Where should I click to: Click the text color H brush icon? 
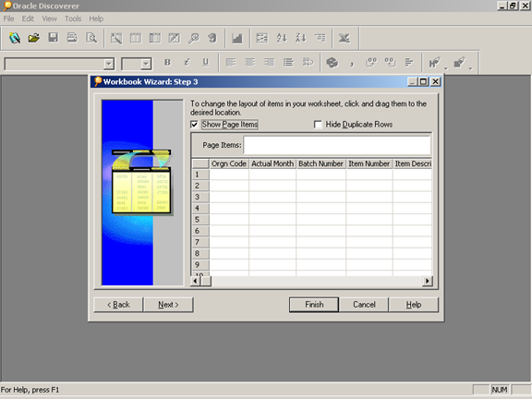[435, 63]
